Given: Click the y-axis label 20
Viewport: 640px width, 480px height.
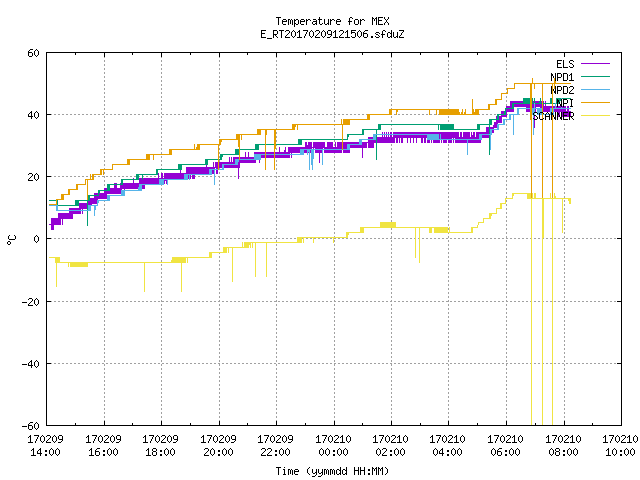Looking at the screenshot, I should point(33,177).
